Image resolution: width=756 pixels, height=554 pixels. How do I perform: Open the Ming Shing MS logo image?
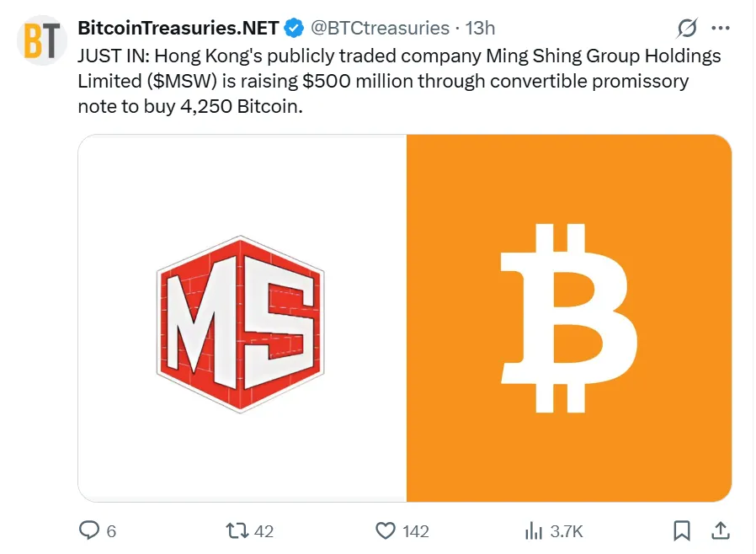point(242,318)
